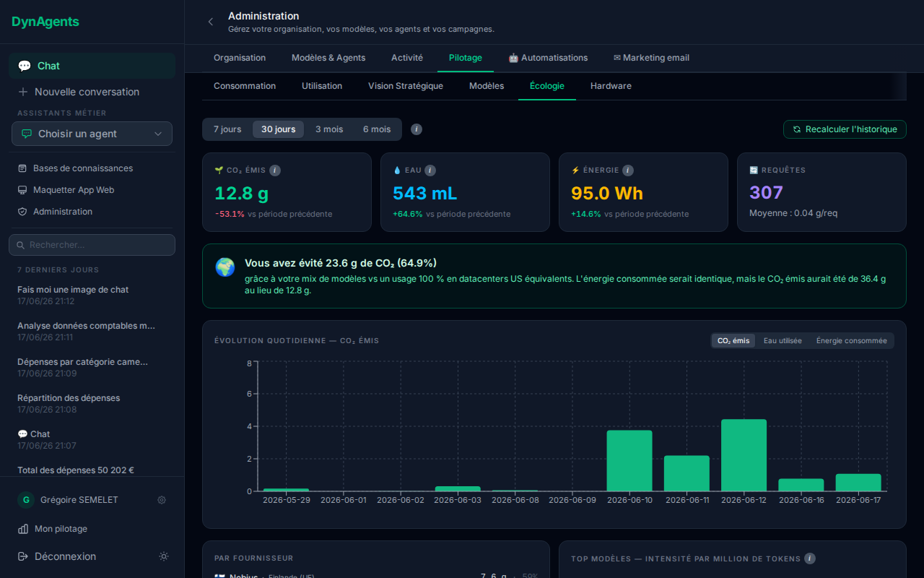Screen dimensions: 924x578
Task: Click the Recalculer l'historique button
Action: [x=845, y=129]
